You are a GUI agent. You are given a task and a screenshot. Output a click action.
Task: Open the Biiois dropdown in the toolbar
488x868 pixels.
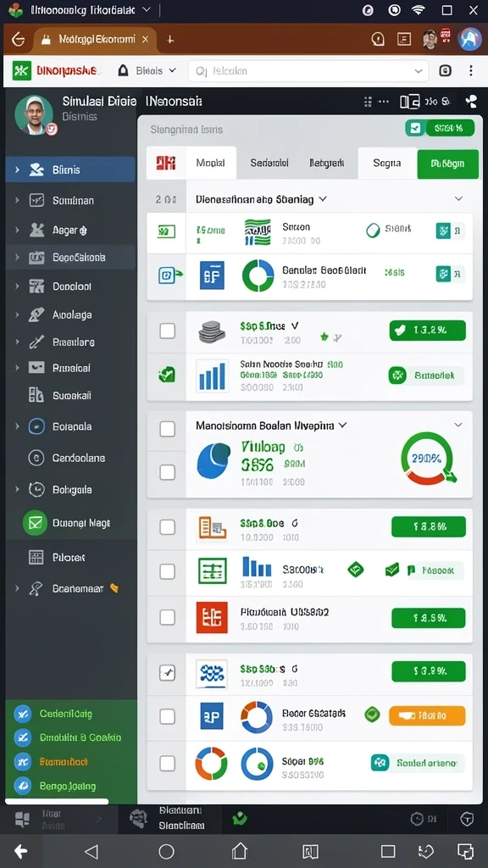point(148,70)
